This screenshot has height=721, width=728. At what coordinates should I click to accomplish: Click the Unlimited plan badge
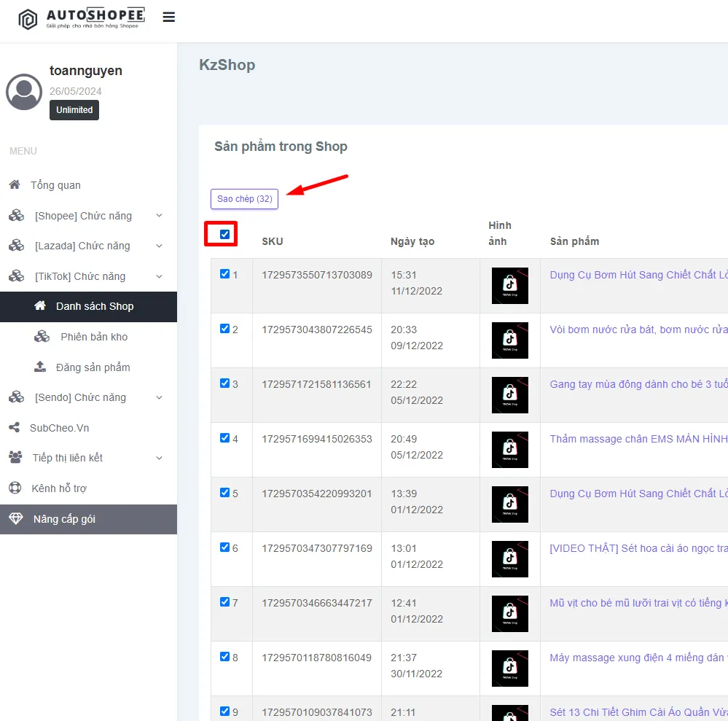click(74, 110)
